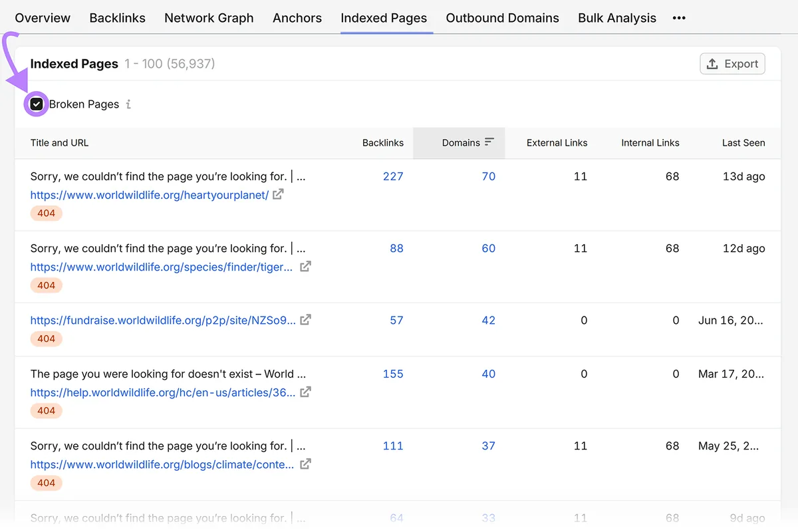798x532 pixels.
Task: Click external-link icon beside fundraise URL
Action: tap(305, 319)
